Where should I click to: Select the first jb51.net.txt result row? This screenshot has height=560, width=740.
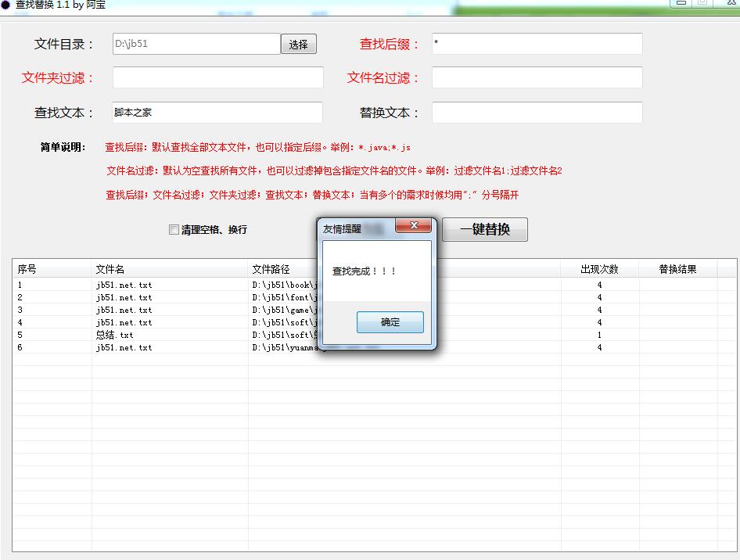(156, 285)
